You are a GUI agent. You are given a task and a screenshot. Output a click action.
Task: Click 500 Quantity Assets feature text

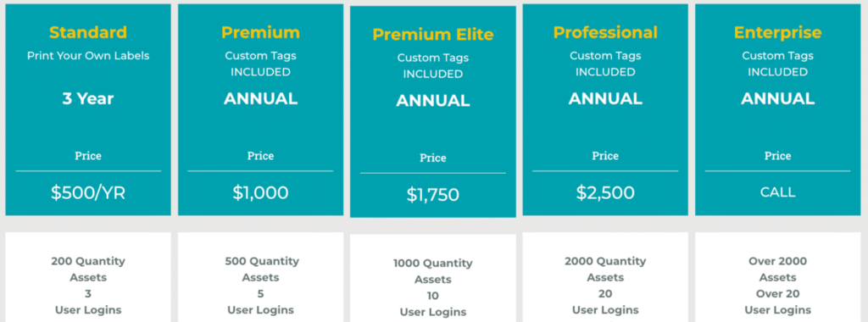(261, 269)
